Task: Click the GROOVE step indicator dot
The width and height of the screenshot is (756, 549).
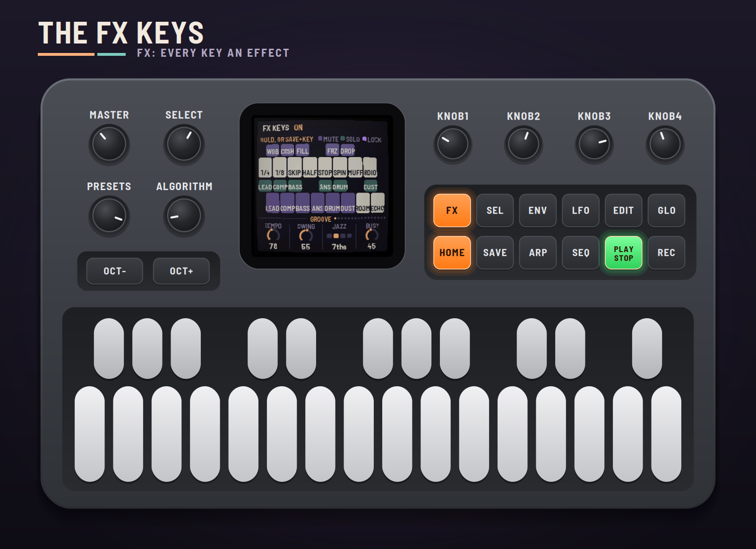Action: (335, 218)
